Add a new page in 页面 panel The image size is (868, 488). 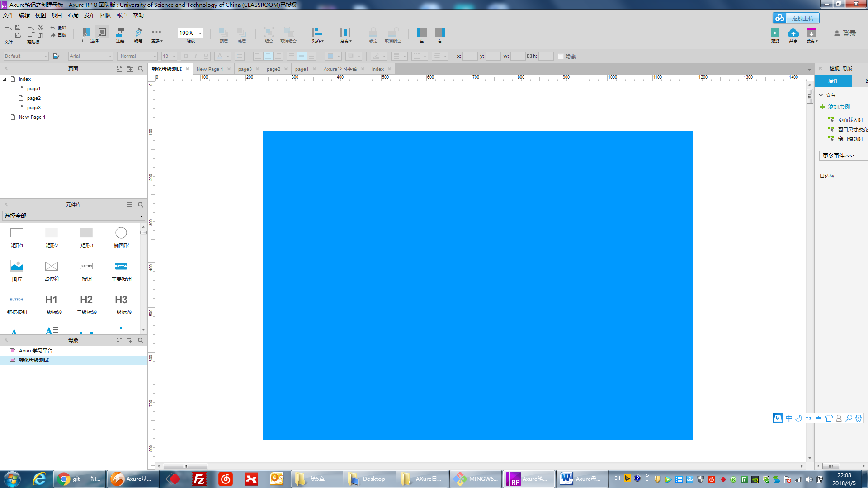click(x=119, y=69)
